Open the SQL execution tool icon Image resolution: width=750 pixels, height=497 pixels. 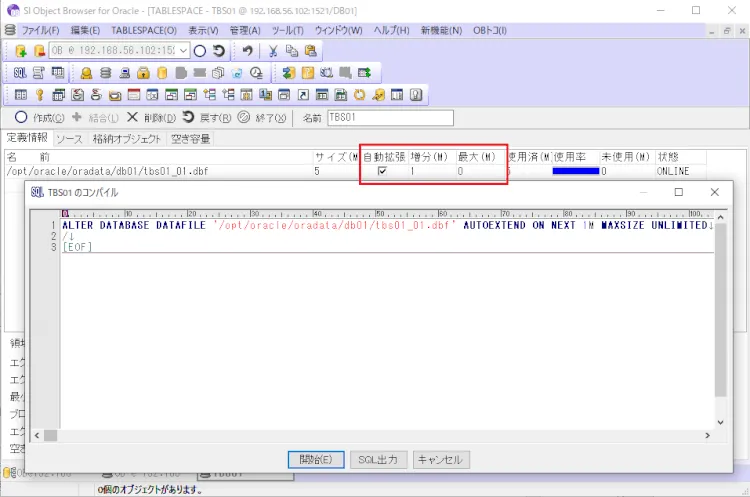click(20, 73)
